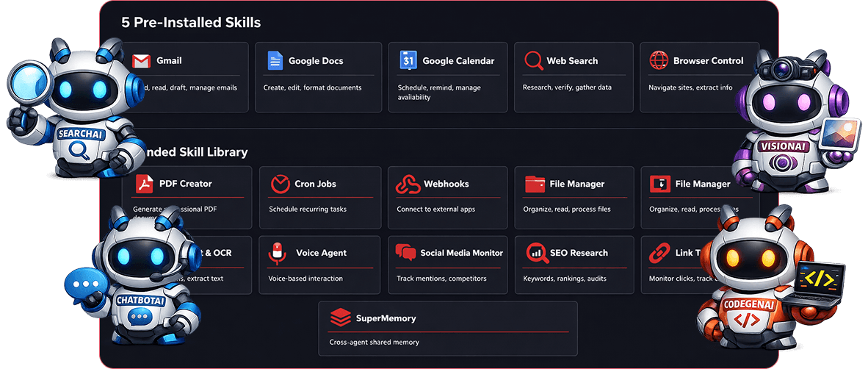Open the Cron Jobs clock icon
The height and width of the screenshot is (369, 868).
(280, 184)
